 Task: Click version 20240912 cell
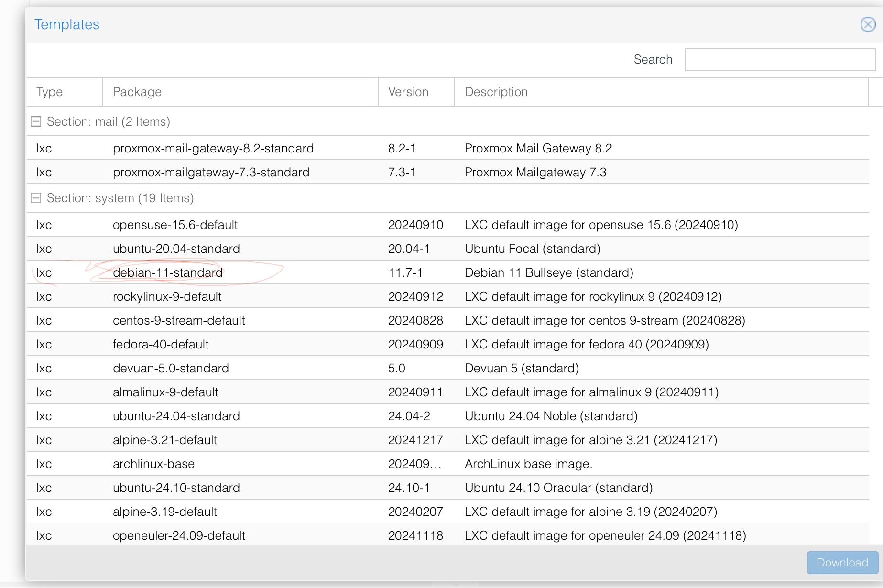(x=415, y=296)
